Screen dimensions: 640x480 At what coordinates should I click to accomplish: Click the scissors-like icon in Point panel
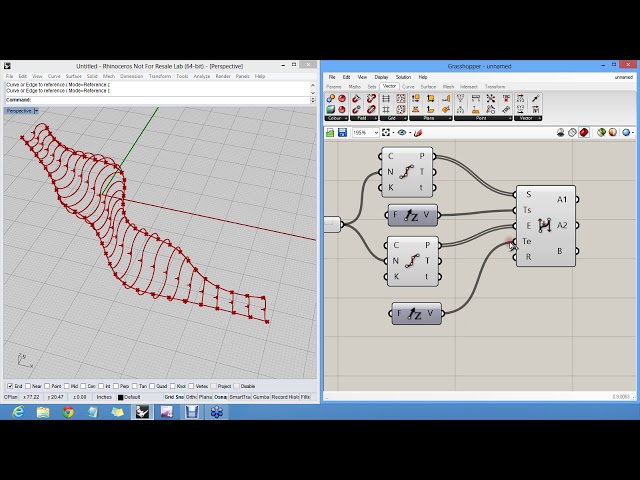tap(491, 98)
